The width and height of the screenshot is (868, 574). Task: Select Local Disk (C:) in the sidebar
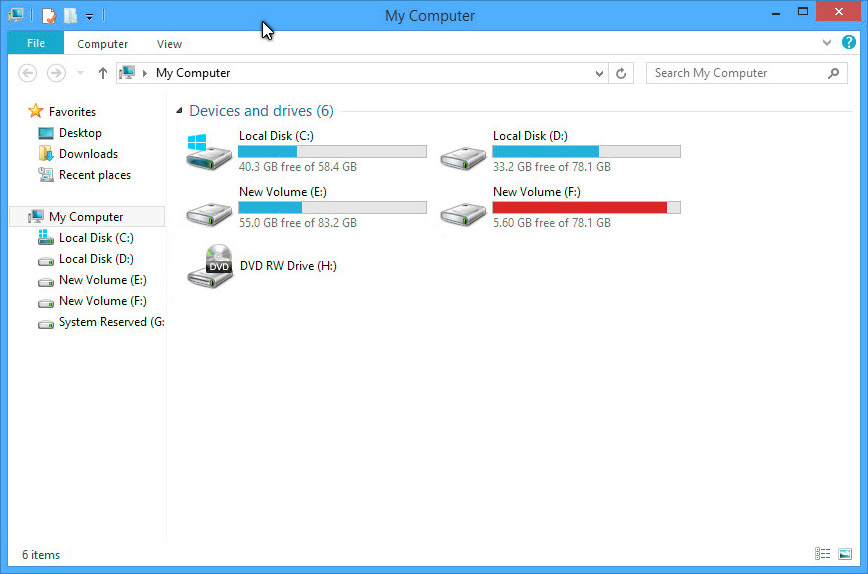[96, 238]
